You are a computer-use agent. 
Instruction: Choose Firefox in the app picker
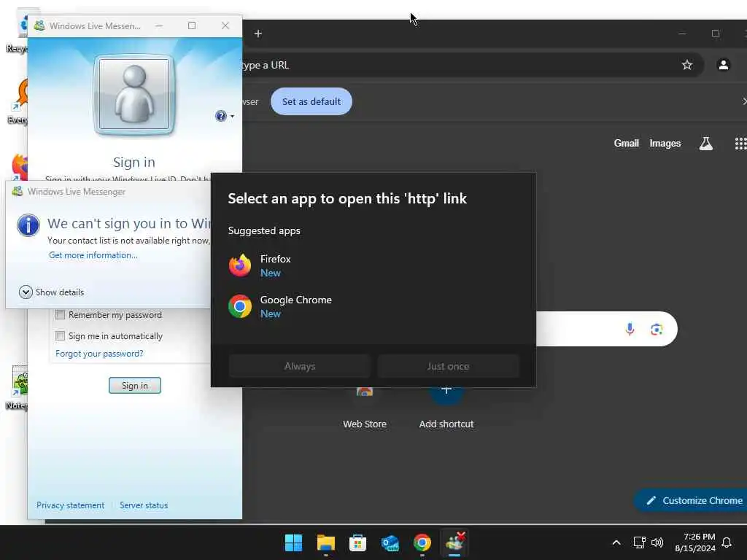coord(373,265)
